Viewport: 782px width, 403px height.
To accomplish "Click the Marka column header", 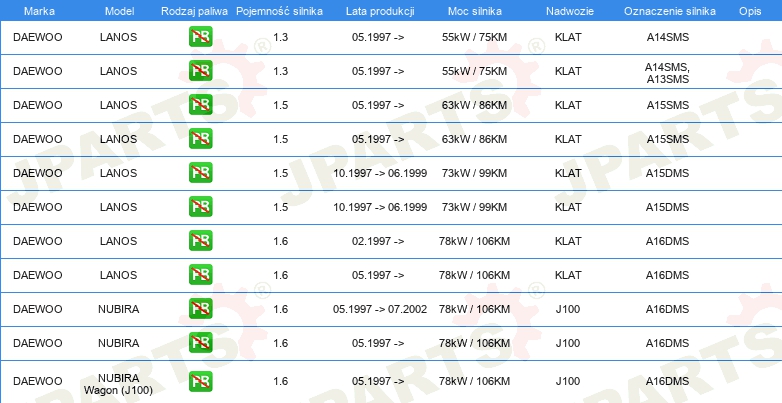I will click(x=39, y=11).
